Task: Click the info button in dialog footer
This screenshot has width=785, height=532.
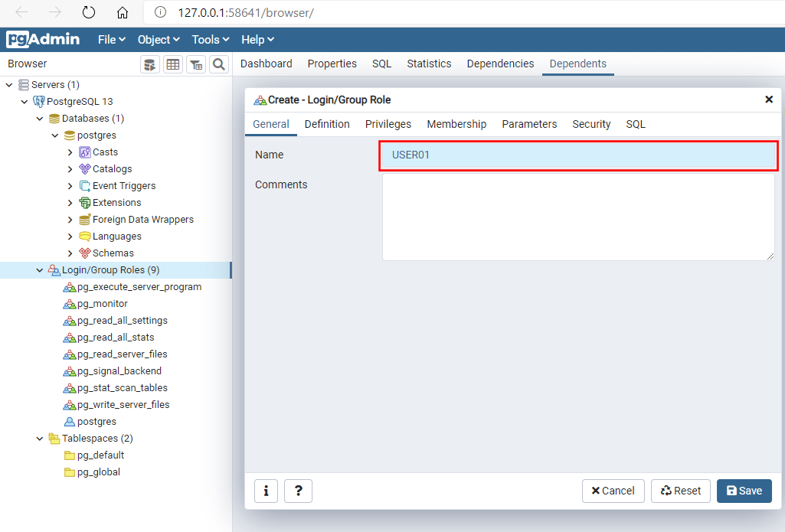Action: coord(266,491)
